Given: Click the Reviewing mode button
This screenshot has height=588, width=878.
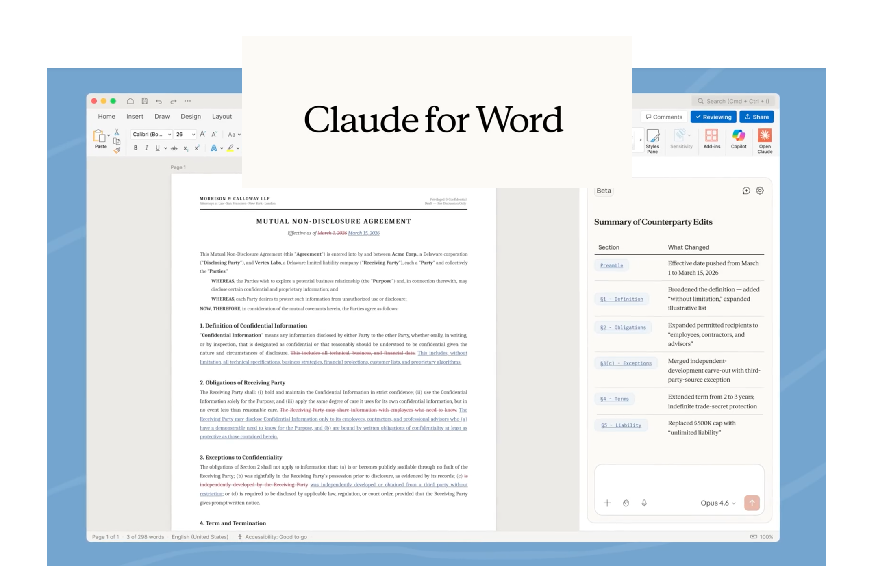Looking at the screenshot, I should tap(713, 117).
